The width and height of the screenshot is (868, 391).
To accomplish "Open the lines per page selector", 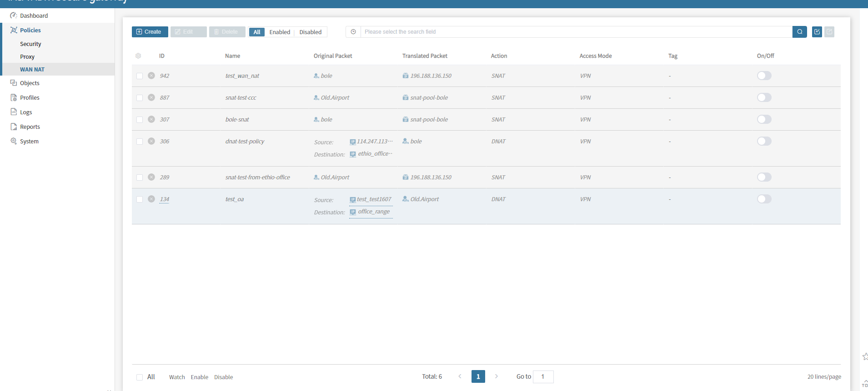I will click(x=824, y=377).
